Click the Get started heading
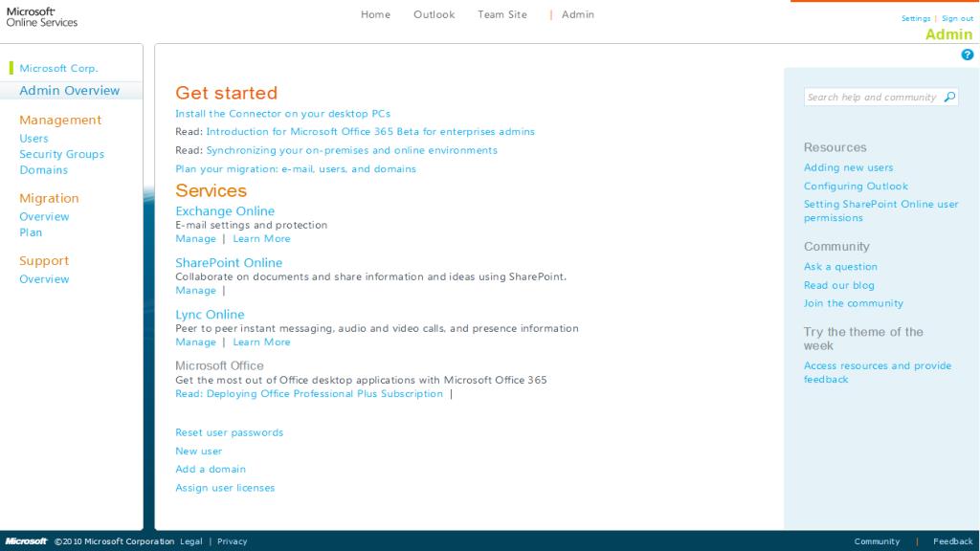 [x=226, y=93]
